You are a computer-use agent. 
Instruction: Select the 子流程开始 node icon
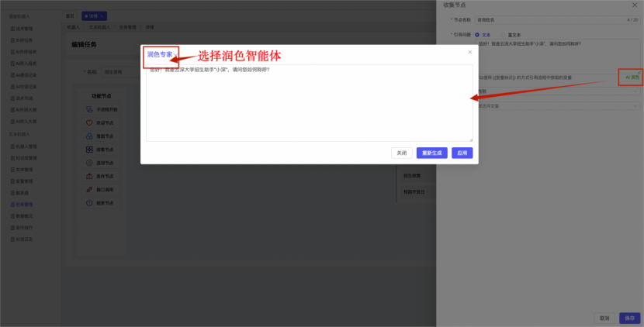90,109
